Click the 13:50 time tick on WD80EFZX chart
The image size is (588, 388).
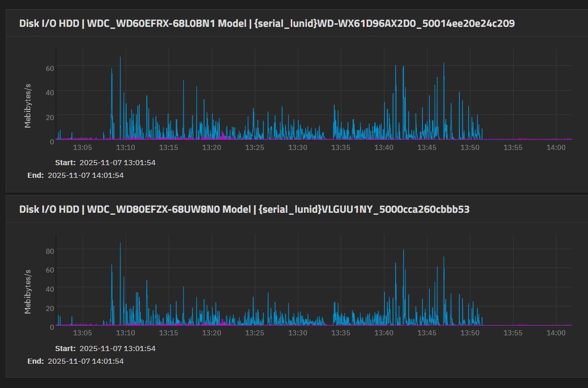470,333
